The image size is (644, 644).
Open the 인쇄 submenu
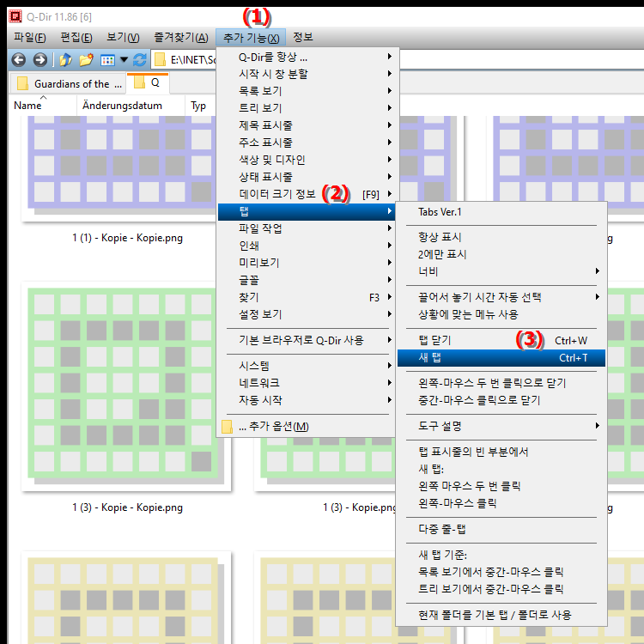[306, 246]
